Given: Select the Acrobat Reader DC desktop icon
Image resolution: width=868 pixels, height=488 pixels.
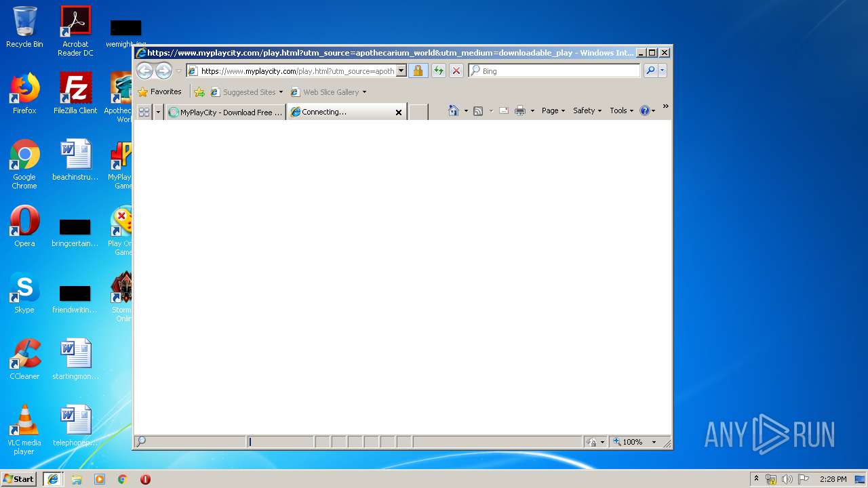Looking at the screenshot, I should click(75, 31).
